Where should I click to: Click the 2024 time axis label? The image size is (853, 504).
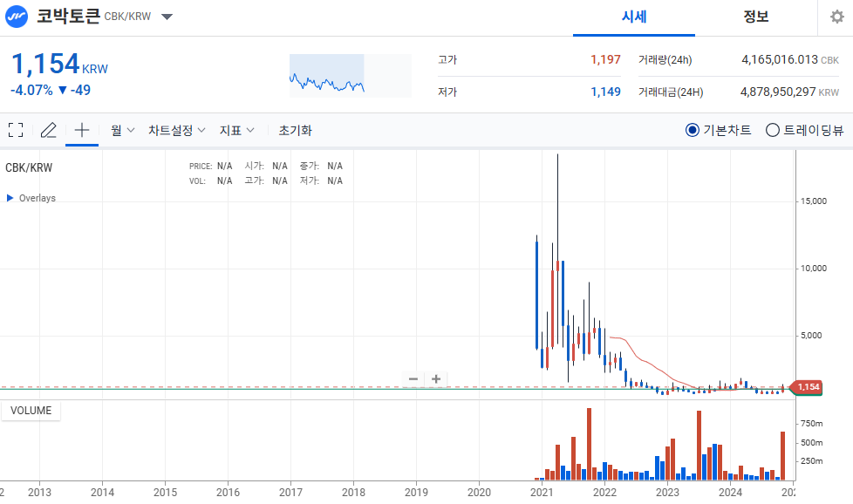click(730, 492)
